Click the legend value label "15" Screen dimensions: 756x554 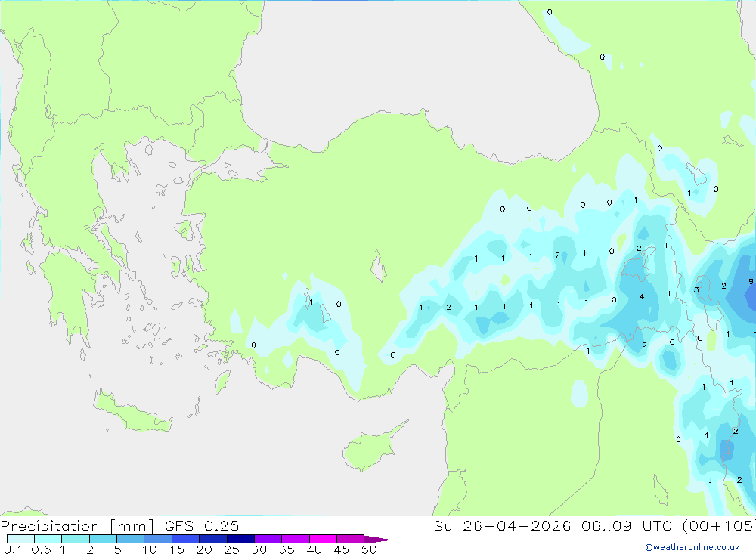(x=177, y=549)
